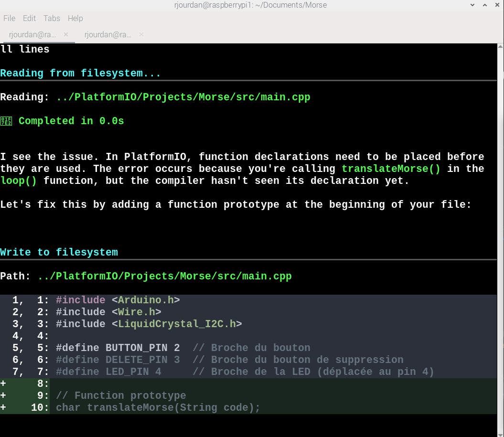Screen dimensions: 504x437
Task: Click the '#include <Arduino.h>' line
Action: click(x=118, y=300)
